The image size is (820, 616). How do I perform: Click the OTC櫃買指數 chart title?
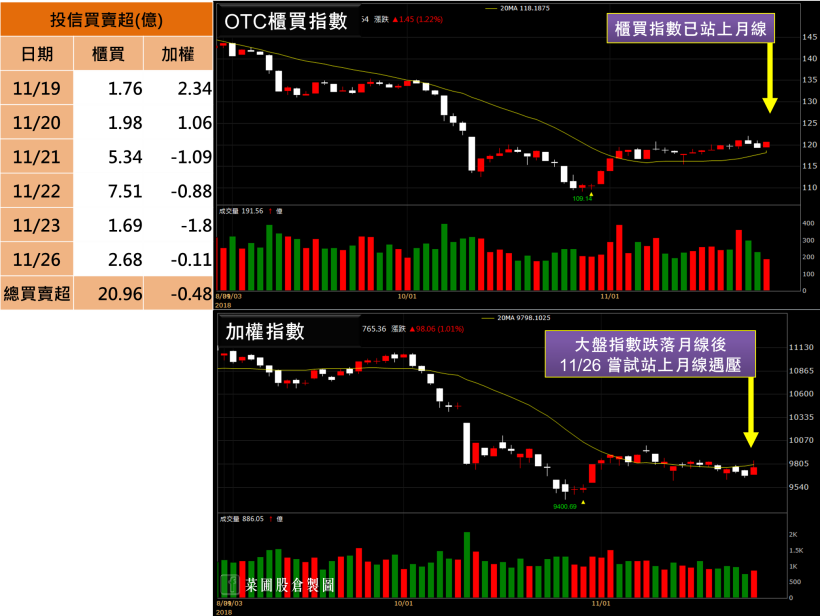[x=286, y=21]
